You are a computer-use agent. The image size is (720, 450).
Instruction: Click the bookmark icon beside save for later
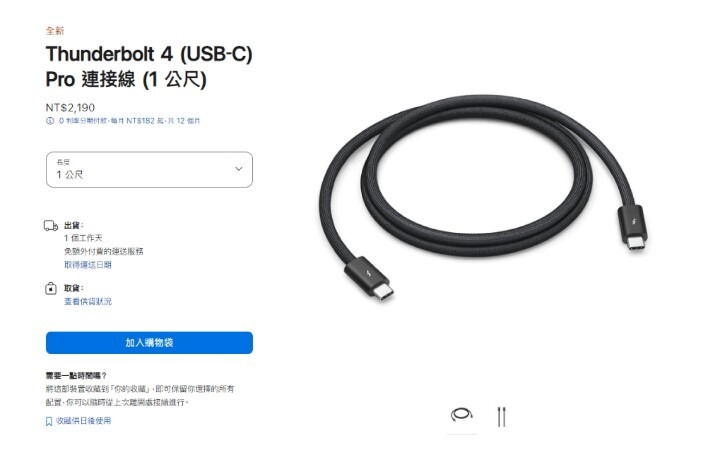click(x=49, y=421)
